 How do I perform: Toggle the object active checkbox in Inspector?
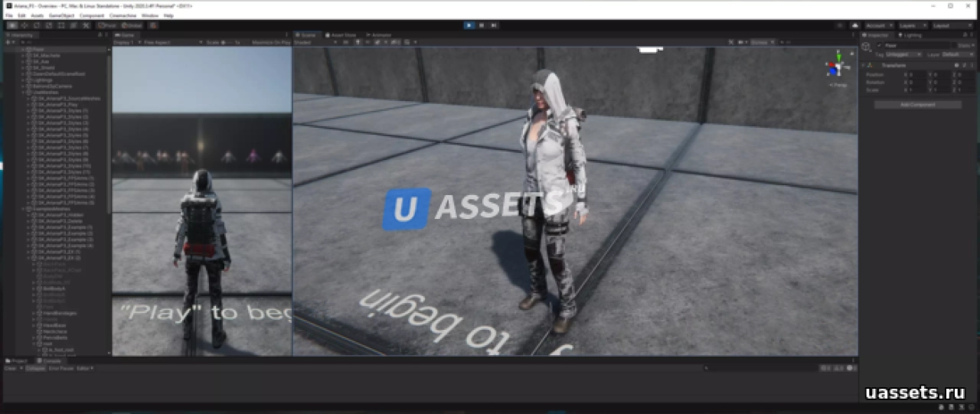[x=879, y=46]
